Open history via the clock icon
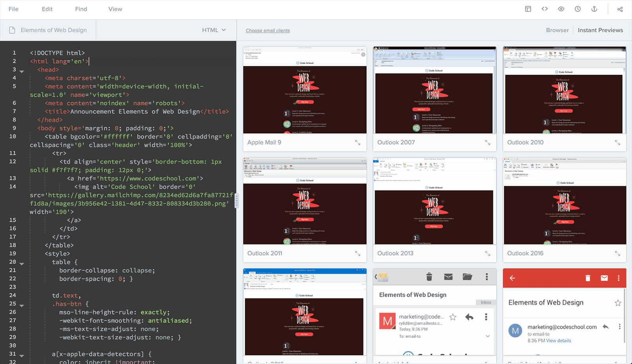Viewport: 632px width, 364px height. point(577,9)
